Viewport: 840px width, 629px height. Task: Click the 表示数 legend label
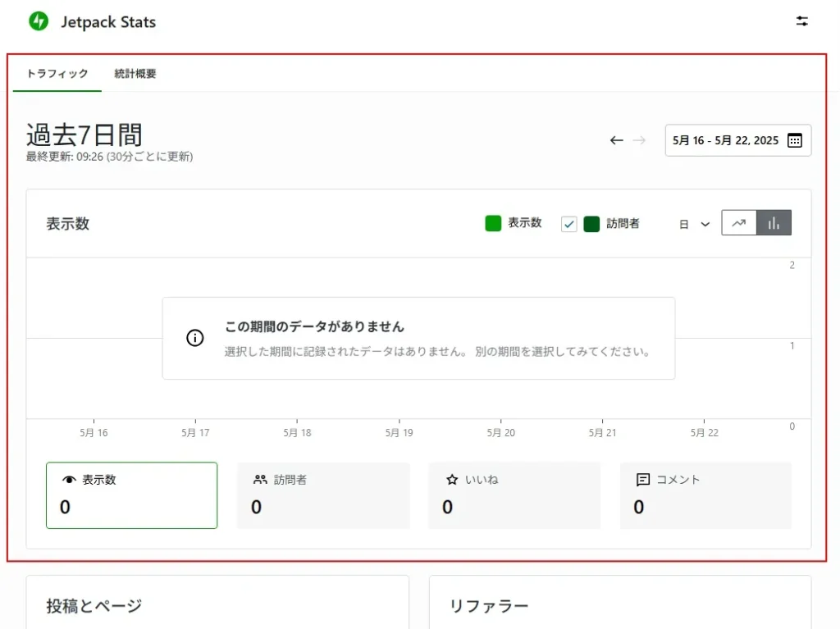coord(524,223)
